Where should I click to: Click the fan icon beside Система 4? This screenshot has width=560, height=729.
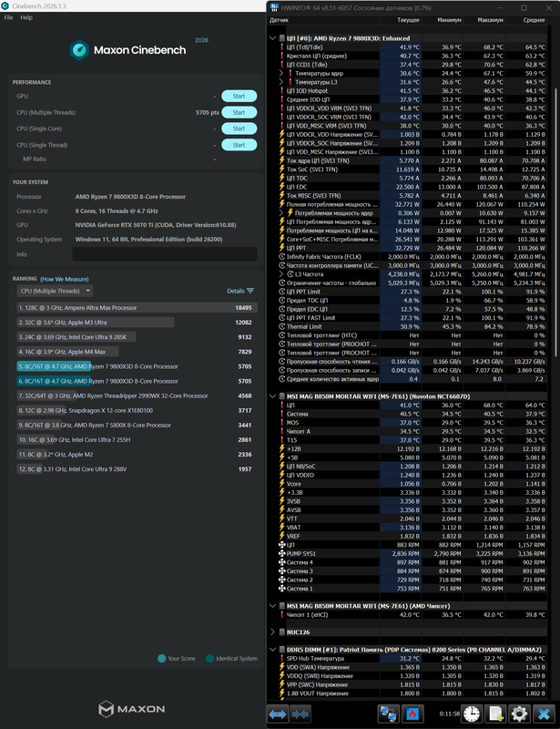(x=281, y=562)
